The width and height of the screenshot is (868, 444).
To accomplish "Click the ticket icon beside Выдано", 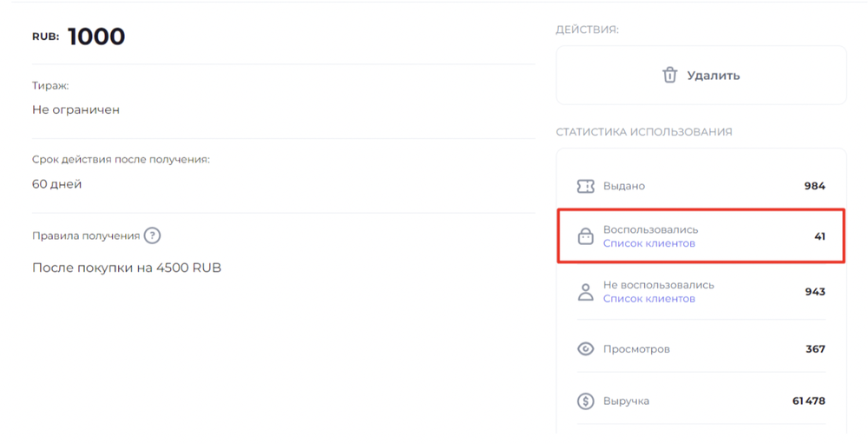I will 585,186.
